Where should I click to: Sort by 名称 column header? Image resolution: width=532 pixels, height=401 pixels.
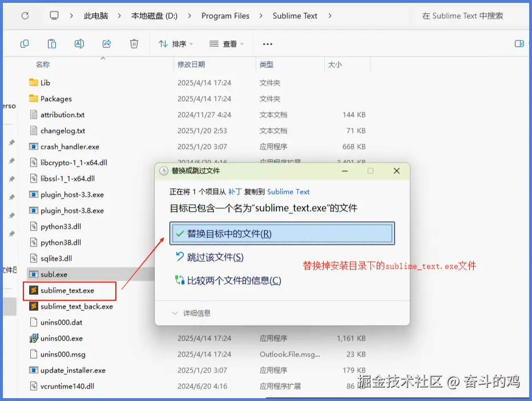coord(43,64)
